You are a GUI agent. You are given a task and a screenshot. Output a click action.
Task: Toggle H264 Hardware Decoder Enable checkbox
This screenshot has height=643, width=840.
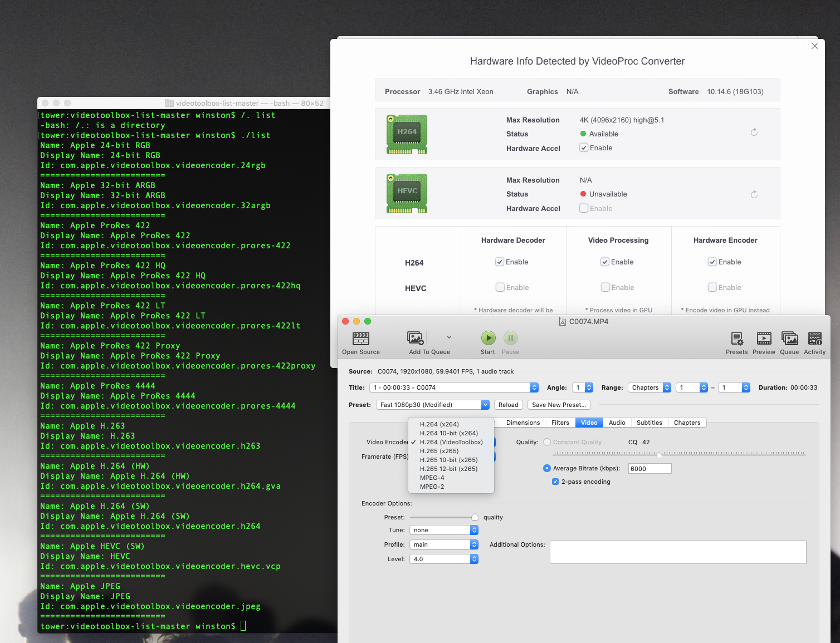[500, 262]
